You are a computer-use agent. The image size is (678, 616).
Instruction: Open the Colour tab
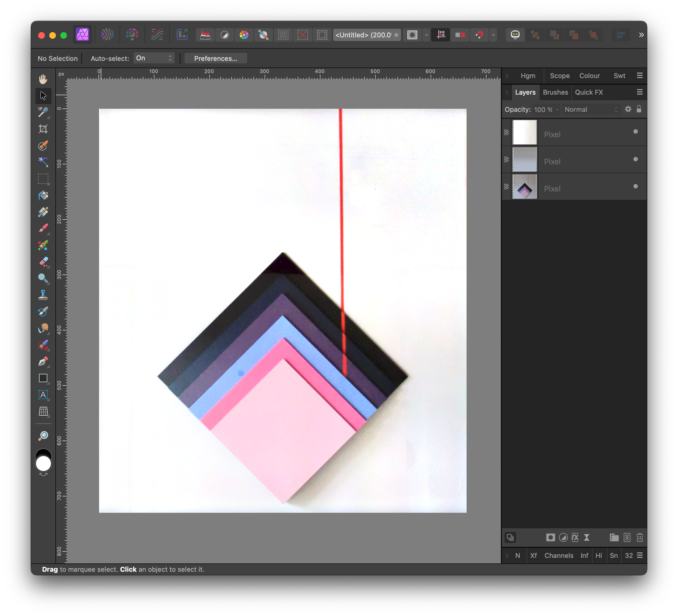click(x=589, y=76)
